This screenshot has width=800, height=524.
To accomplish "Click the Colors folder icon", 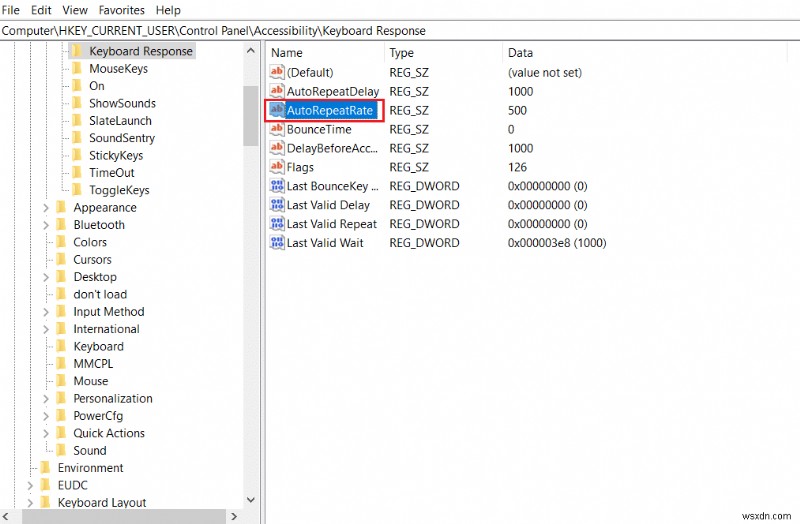I will click(x=61, y=241).
